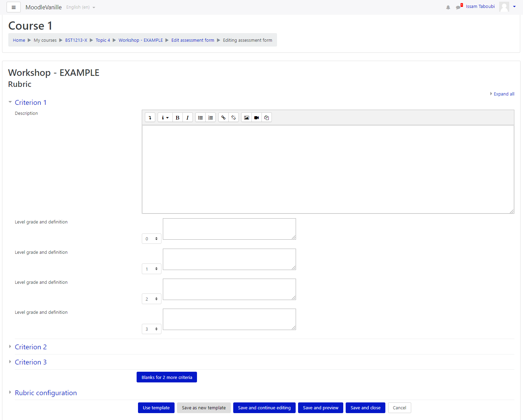Viewport: 523px width, 420px height.
Task: Open notifications bell icon
Action: 448,7
